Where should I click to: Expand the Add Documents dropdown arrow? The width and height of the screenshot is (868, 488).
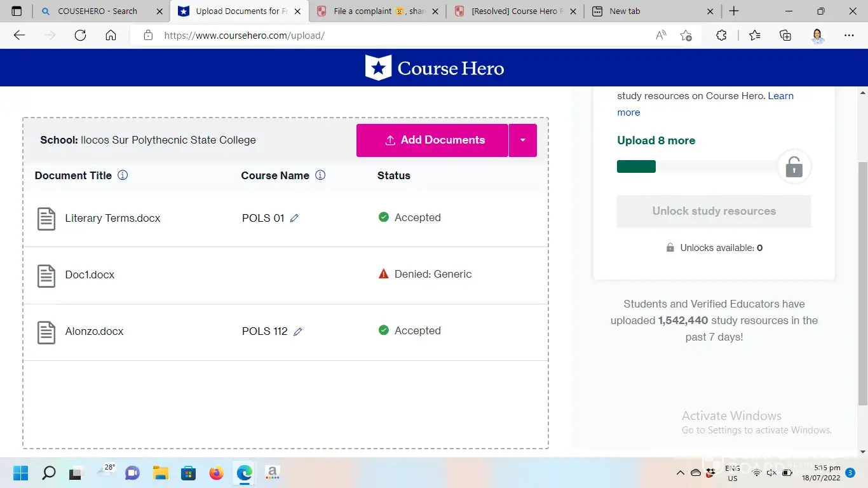[x=523, y=140]
